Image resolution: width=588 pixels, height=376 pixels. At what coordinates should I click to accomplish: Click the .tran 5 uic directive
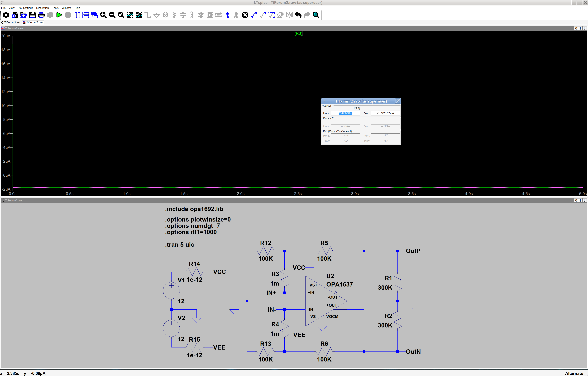[179, 245]
